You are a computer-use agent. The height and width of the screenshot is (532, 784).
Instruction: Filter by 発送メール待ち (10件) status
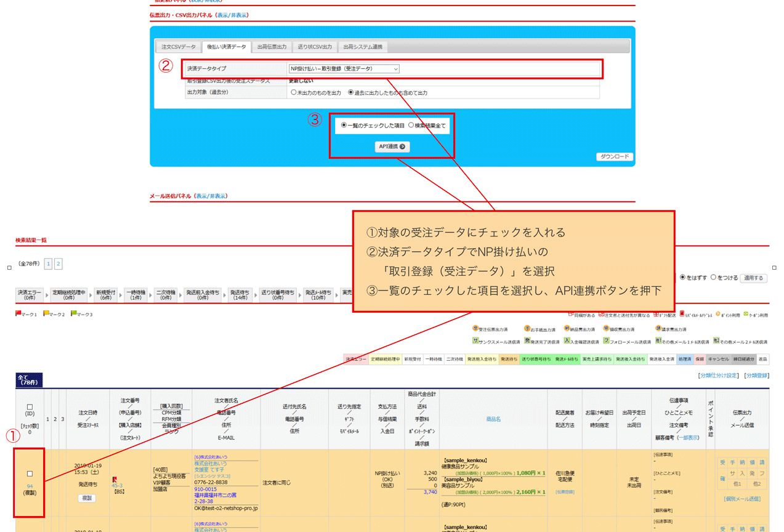click(x=318, y=294)
